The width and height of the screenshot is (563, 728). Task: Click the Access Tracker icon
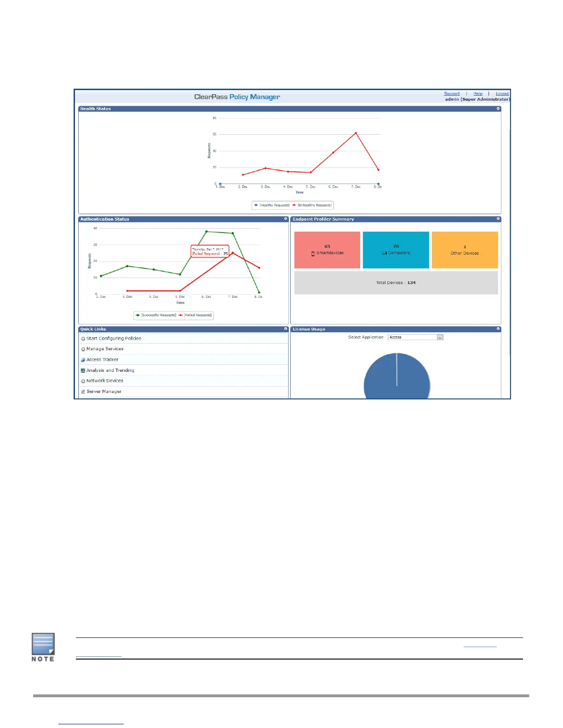pos(83,360)
